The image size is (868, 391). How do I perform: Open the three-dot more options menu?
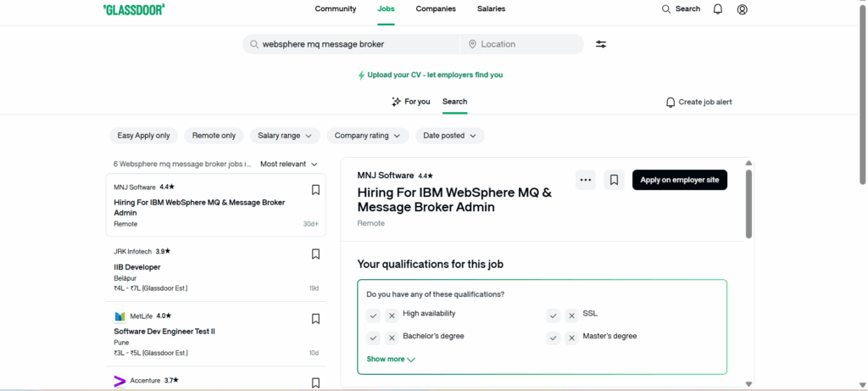[x=586, y=180]
